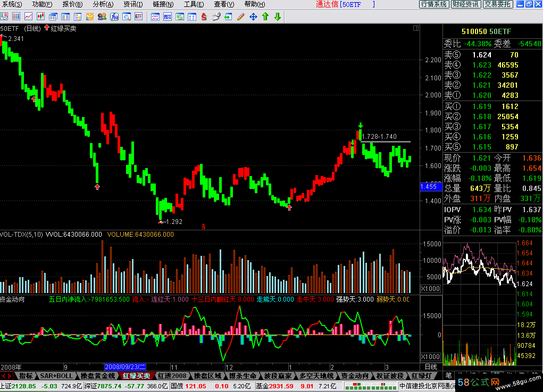Click the 财经资讯 button
Screen dimensions: 543x392
pos(466,4)
